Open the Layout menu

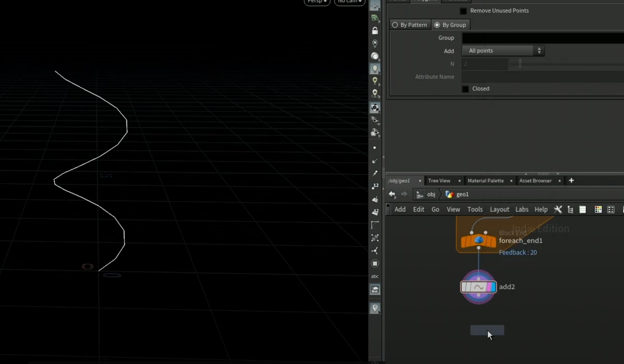click(499, 209)
